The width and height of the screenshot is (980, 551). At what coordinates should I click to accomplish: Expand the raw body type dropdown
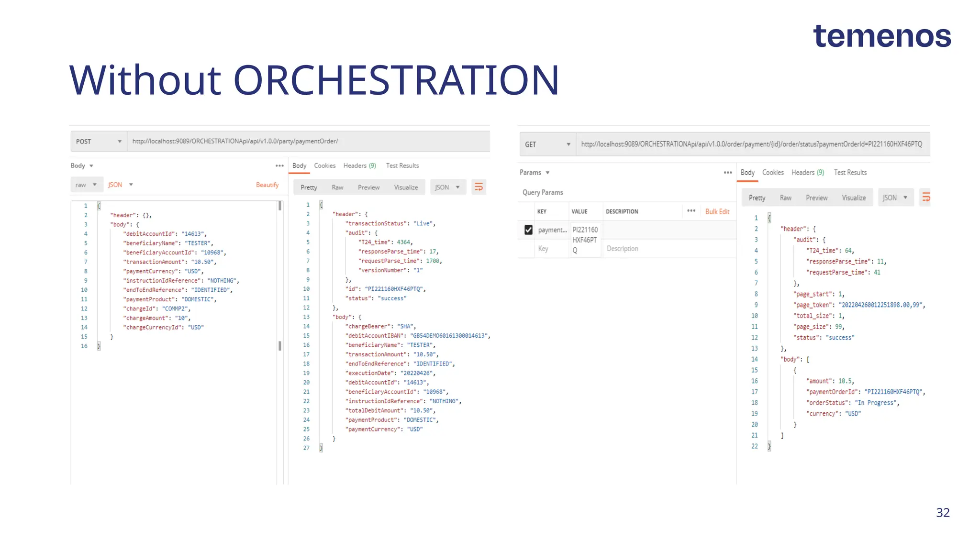[87, 185]
